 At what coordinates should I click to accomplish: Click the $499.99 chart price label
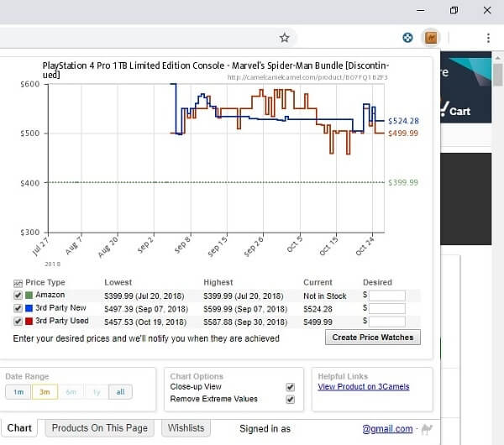click(403, 133)
